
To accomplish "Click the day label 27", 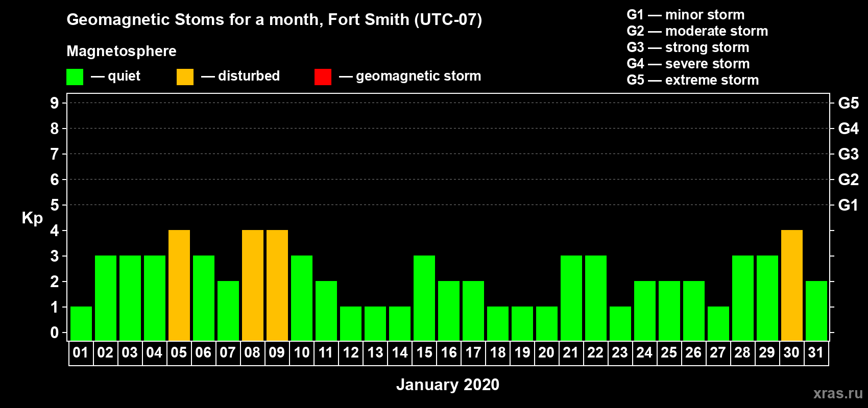I will 718,353.
